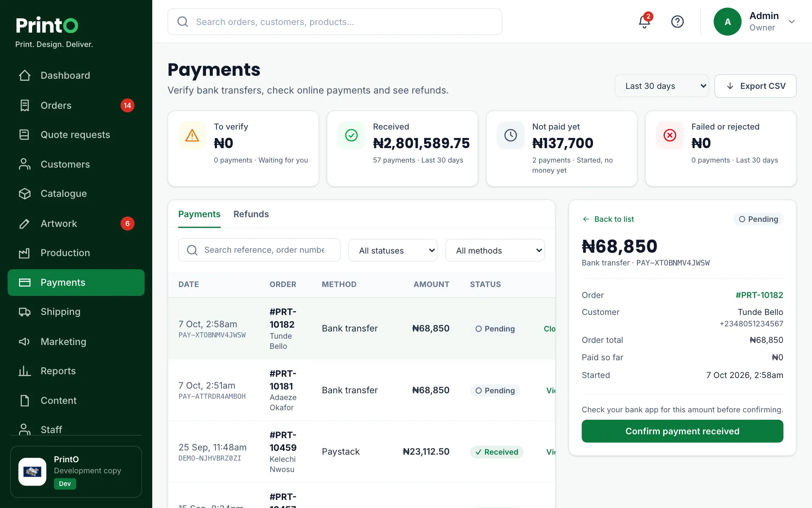Open the Last 30 days dropdown

(662, 86)
